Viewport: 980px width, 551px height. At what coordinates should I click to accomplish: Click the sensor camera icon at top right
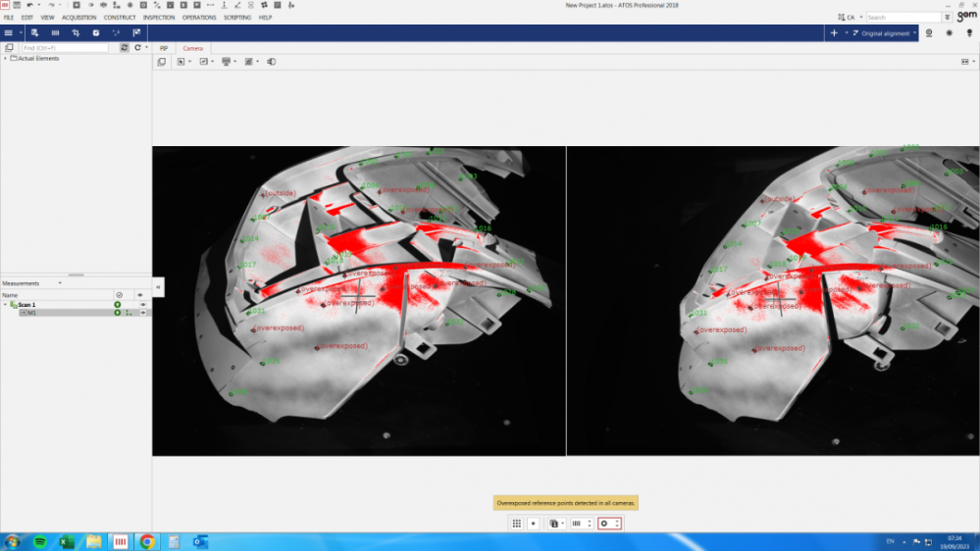tap(929, 33)
